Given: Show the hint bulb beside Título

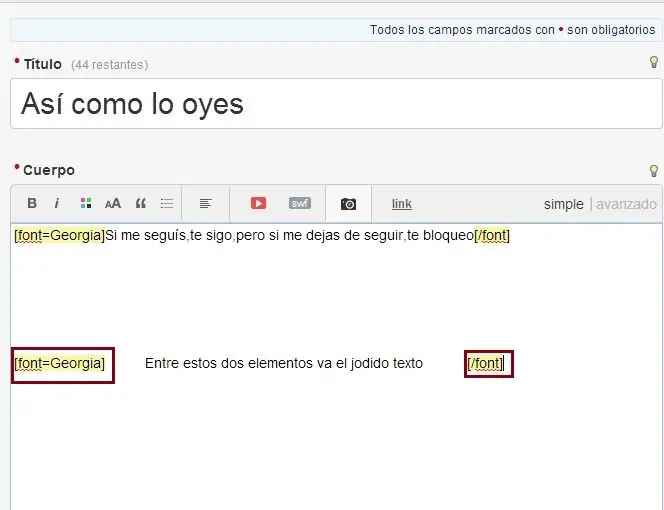Looking at the screenshot, I should tap(654, 62).
